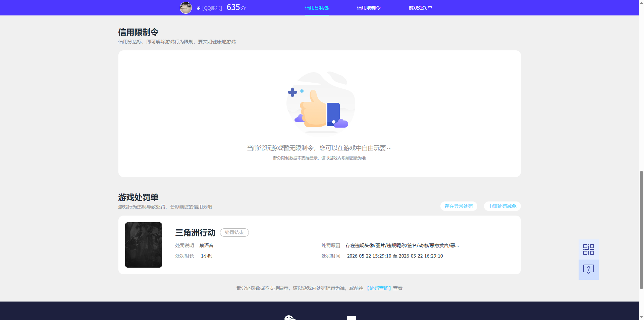Click the truncated 处罚原因 text

pos(402,245)
